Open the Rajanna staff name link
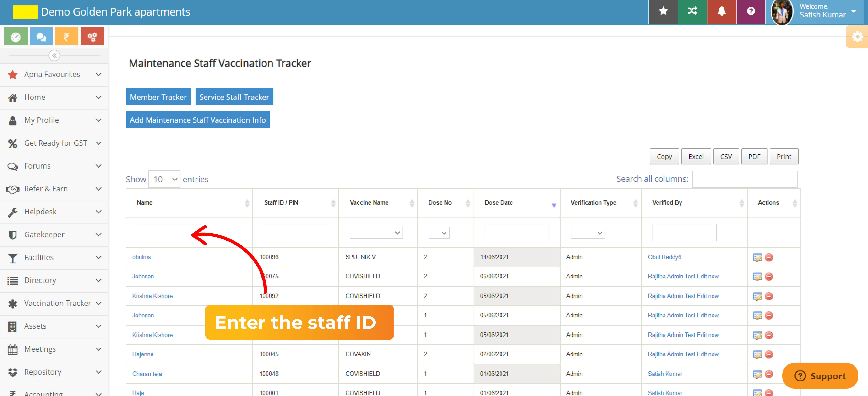Screen dimensions: 868x396 [143, 354]
